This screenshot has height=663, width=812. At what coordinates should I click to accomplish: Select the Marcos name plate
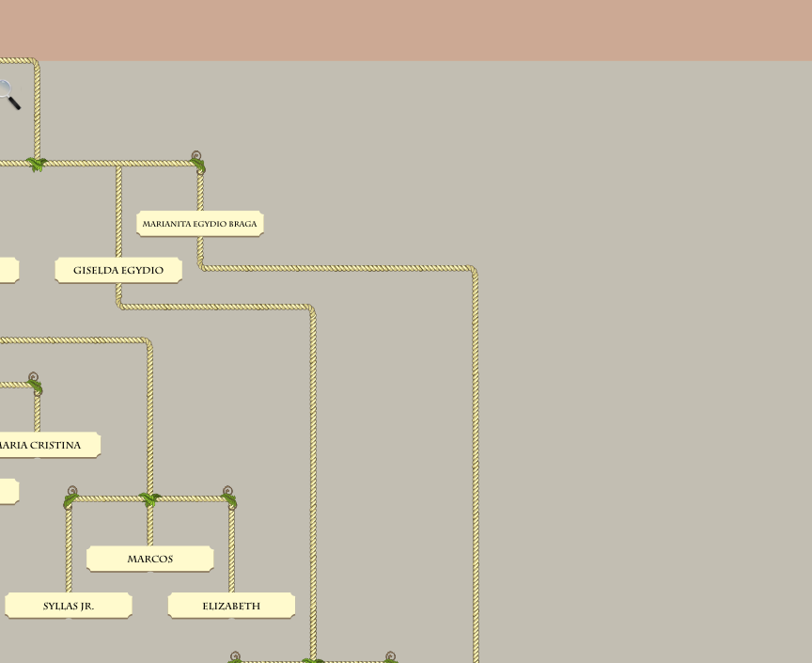point(150,560)
